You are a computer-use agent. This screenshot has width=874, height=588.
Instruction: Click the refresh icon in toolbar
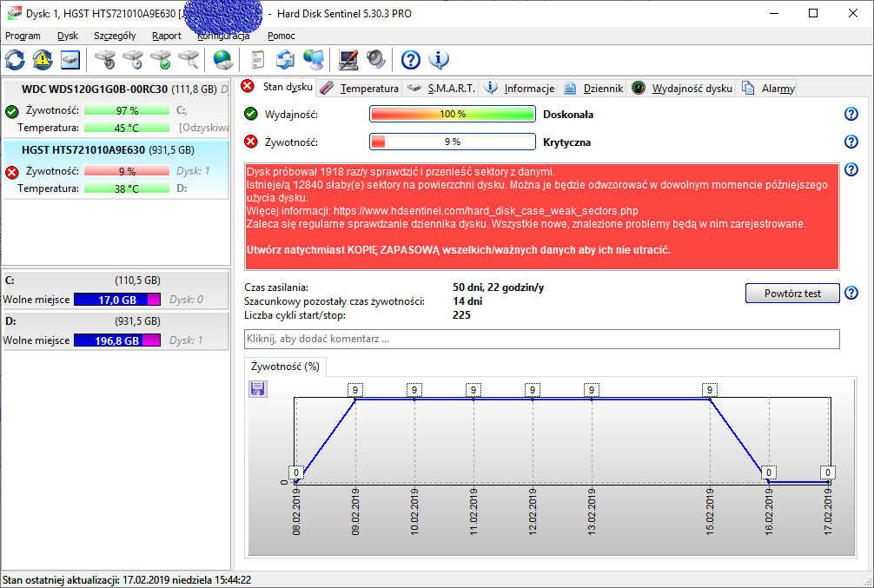[x=16, y=60]
